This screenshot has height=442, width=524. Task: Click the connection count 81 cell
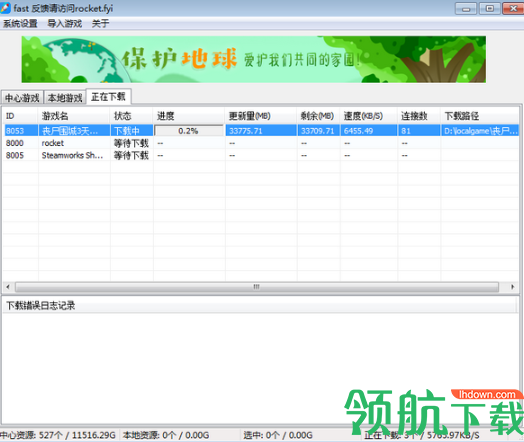(419, 131)
